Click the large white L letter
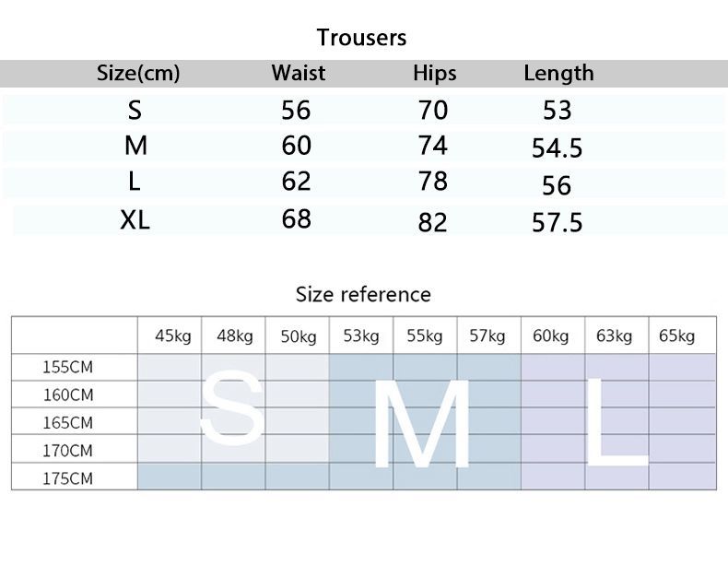The height and width of the screenshot is (565, 728). click(617, 421)
